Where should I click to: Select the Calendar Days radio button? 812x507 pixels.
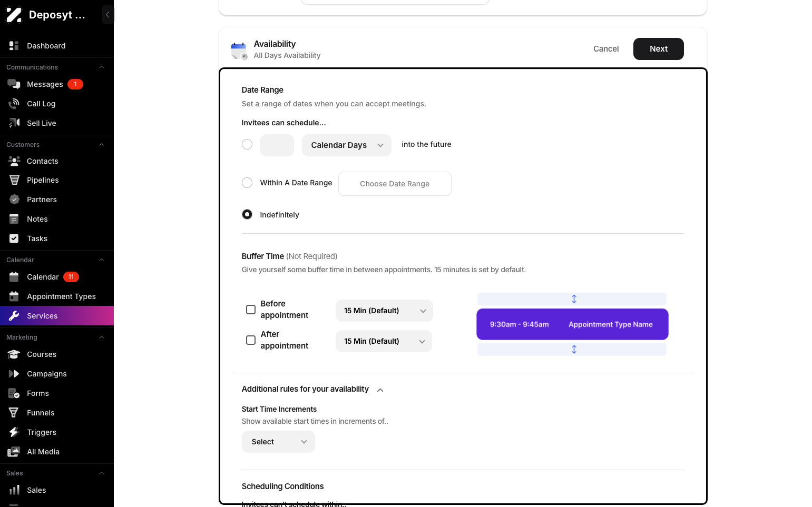pos(247,144)
